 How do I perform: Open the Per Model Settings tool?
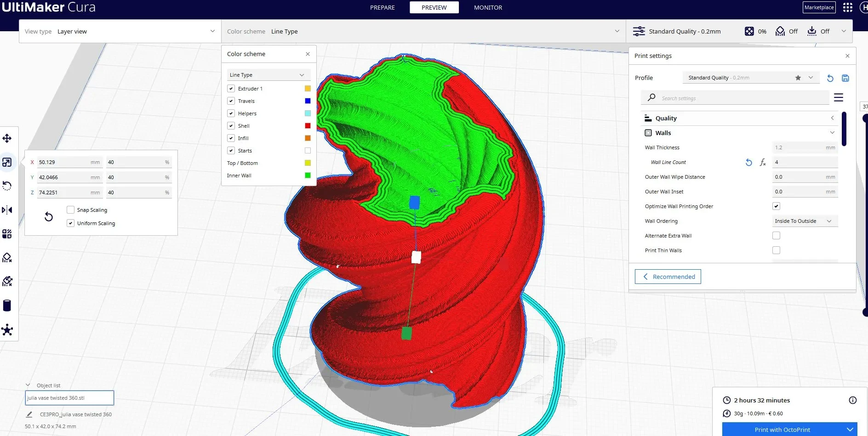coord(7,234)
